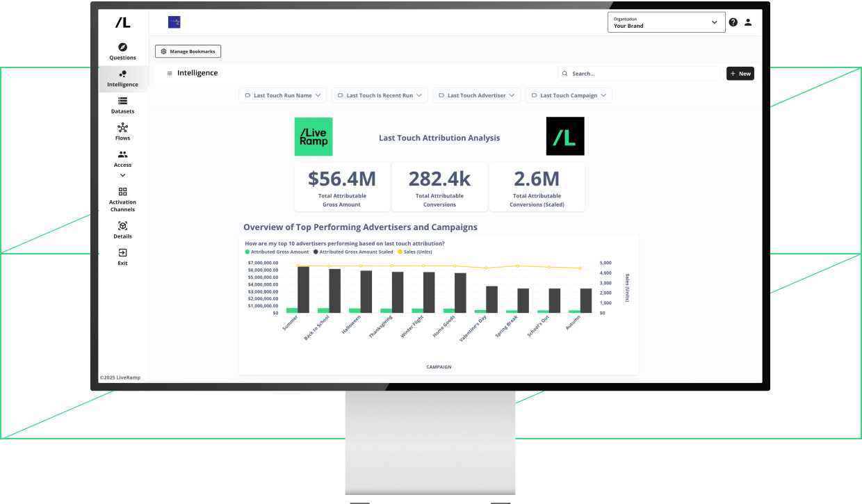Click the blue brand logo thumbnail
Image resolution: width=862 pixels, height=504 pixels.
(x=174, y=22)
